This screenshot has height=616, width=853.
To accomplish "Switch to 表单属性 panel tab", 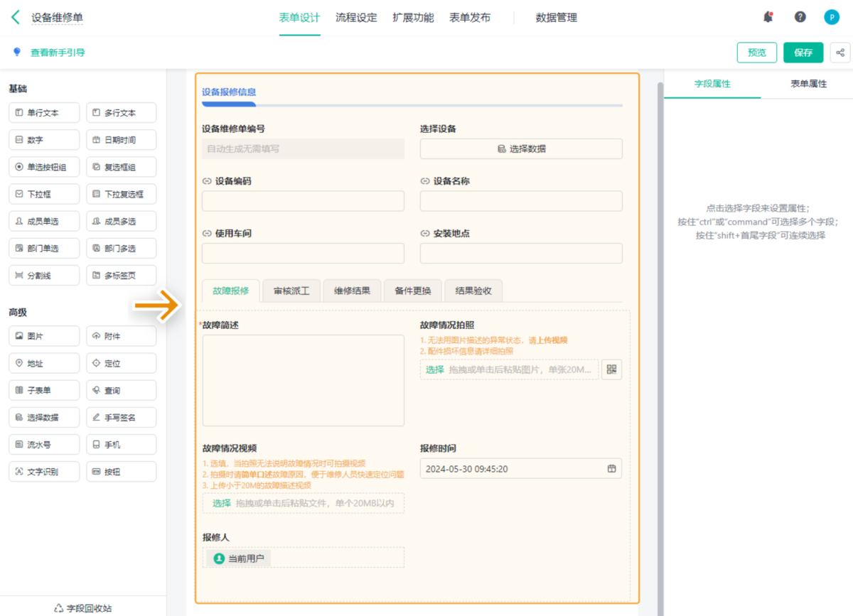I will point(808,84).
